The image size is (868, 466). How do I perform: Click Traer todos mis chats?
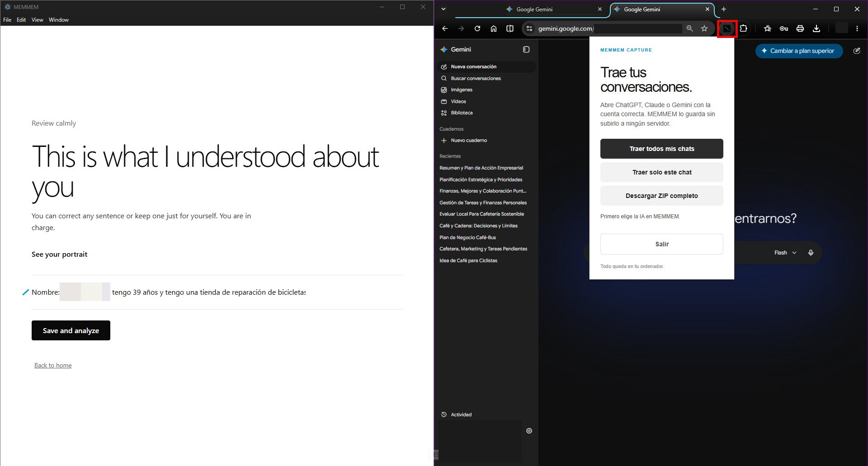pos(662,149)
